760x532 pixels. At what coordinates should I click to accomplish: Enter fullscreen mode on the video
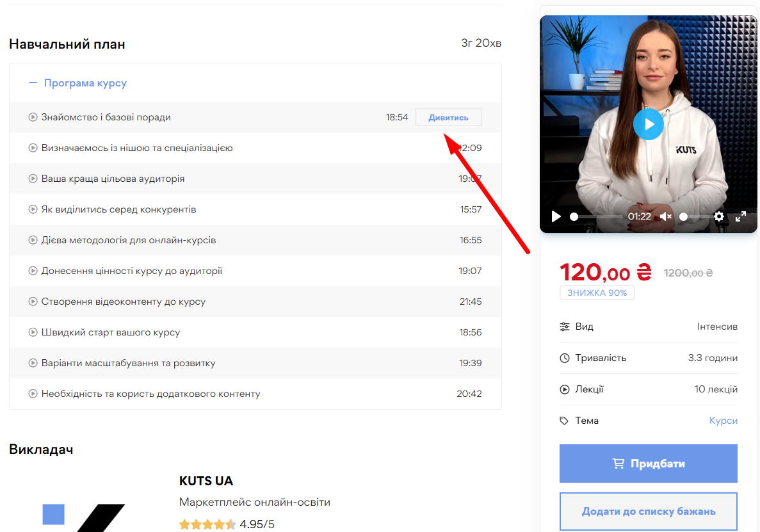[741, 216]
